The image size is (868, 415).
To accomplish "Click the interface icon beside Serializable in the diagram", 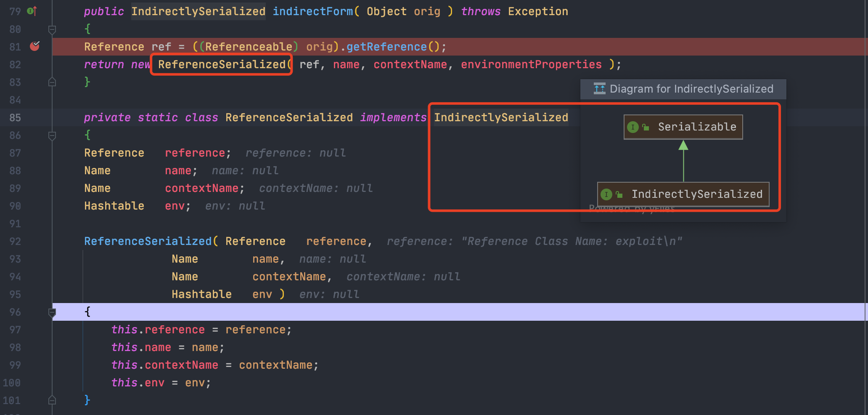I will 632,127.
